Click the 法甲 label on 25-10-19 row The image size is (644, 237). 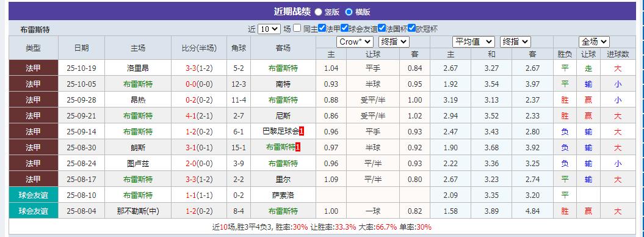click(x=33, y=68)
